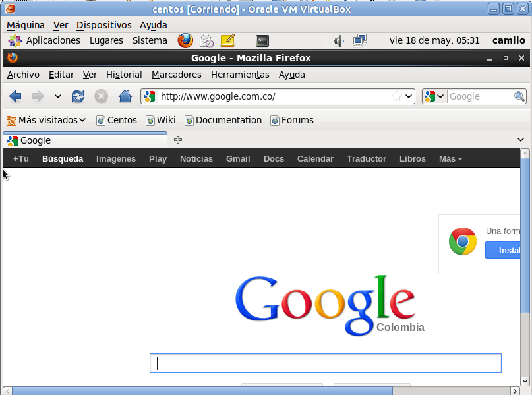Open Gmail from the Google navigation bar
Screen dimensions: 532x395
238,158
